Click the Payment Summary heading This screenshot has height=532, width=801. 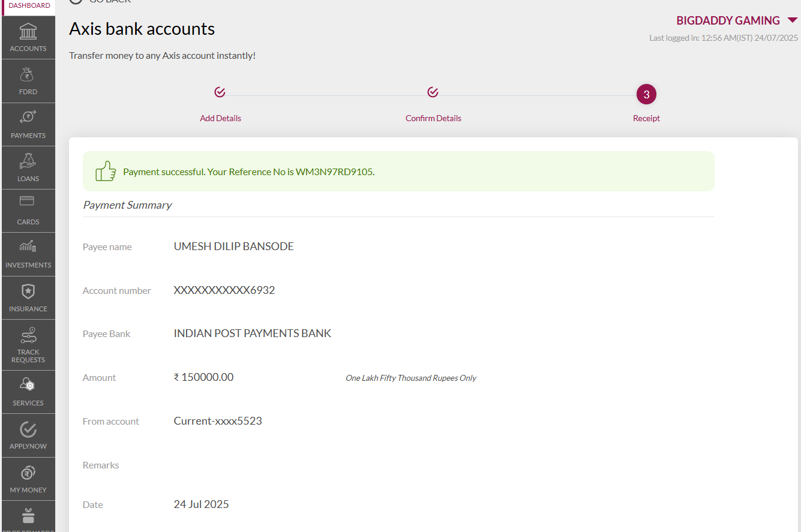coord(127,205)
